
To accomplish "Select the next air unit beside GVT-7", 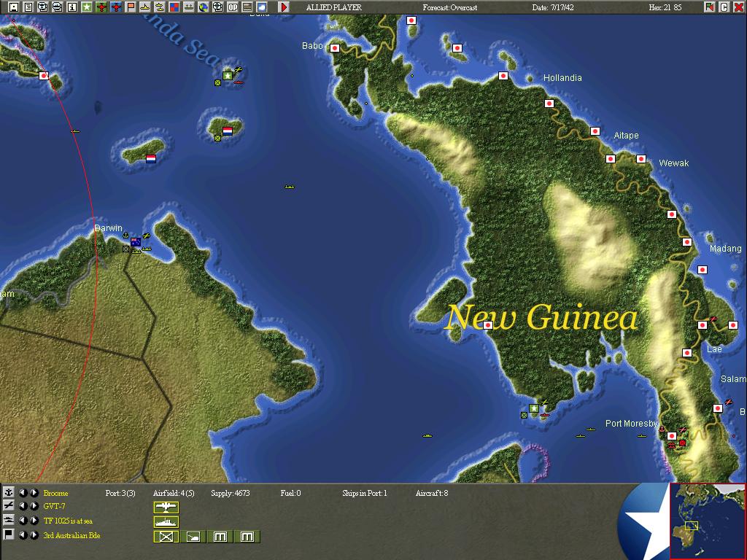I will click(34, 506).
